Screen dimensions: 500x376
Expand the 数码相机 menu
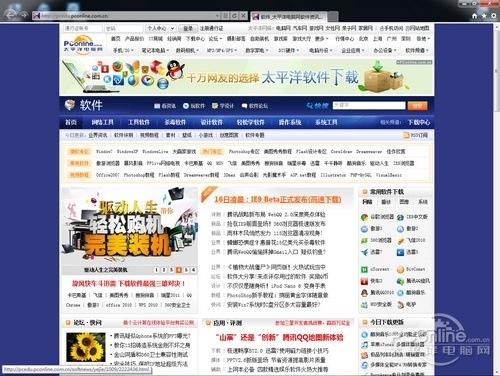187,50
